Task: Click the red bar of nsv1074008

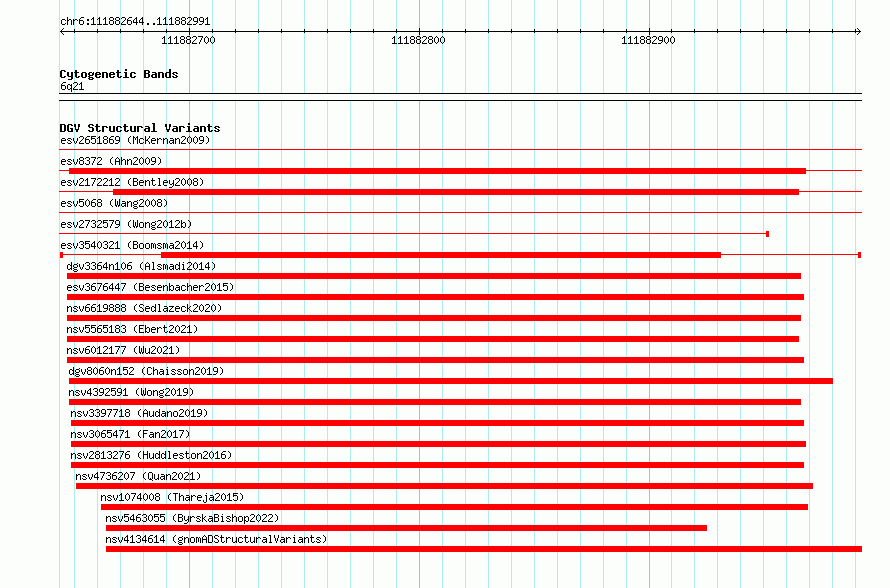Action: pyautogui.click(x=455, y=507)
